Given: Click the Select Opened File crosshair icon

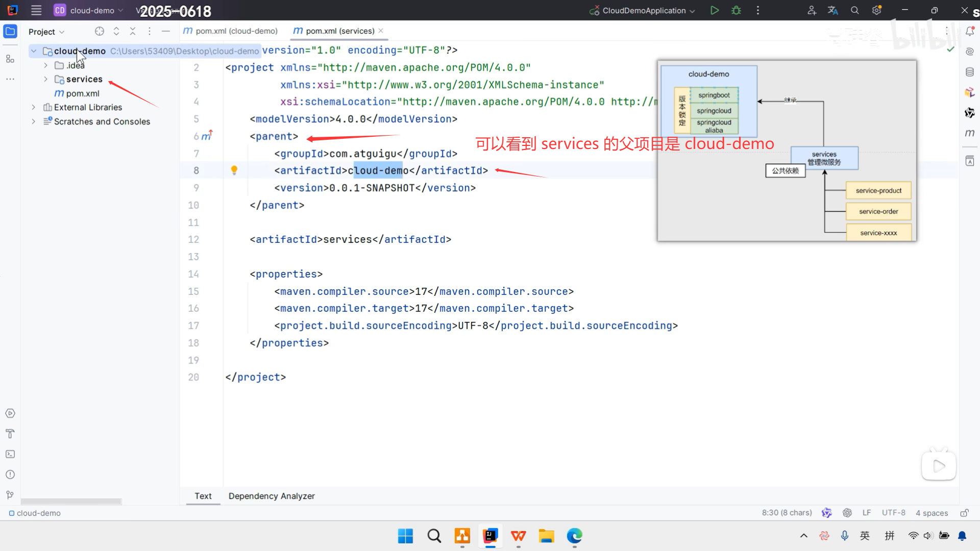Looking at the screenshot, I should coord(100,32).
